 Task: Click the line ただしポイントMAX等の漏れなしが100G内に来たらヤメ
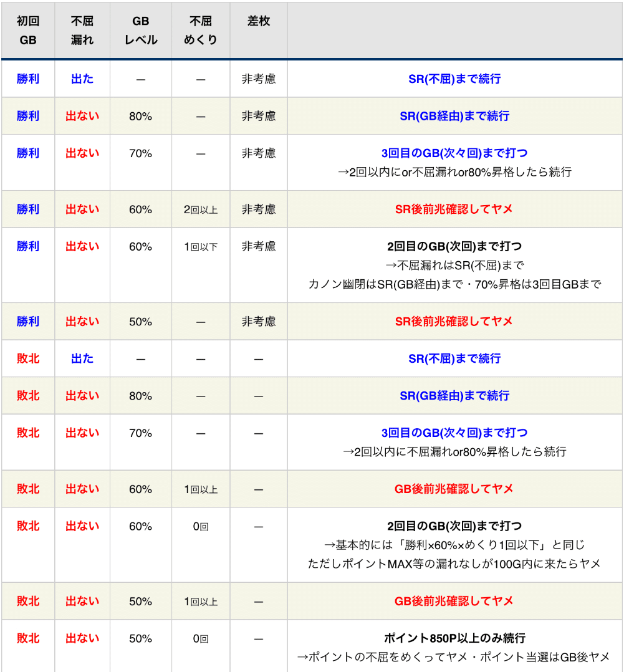(454, 564)
